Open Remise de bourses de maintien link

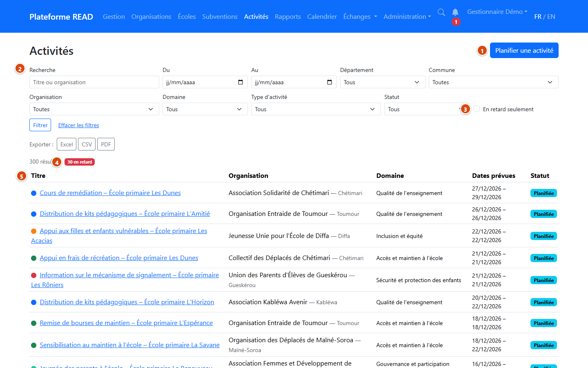click(x=126, y=323)
